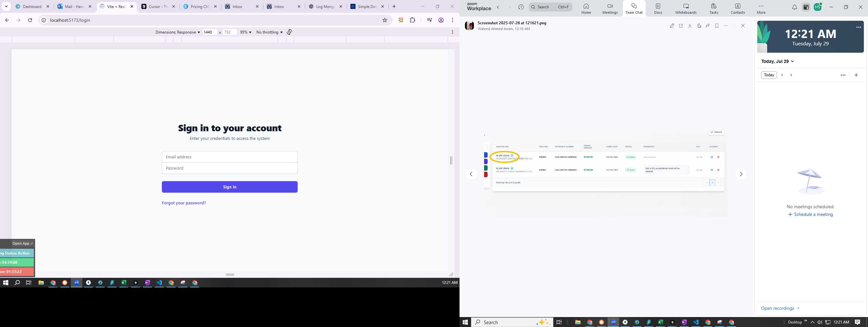
Task: Open the Whiteboards tab in Zoom
Action: coord(686,9)
